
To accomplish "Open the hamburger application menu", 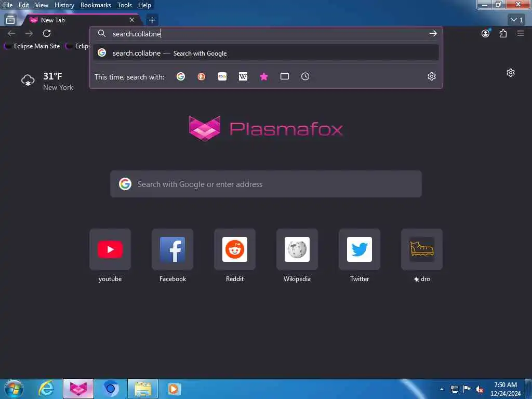I will [x=521, y=33].
